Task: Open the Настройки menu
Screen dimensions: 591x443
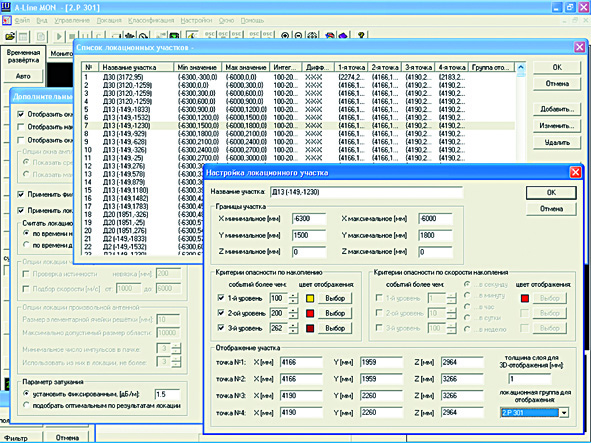Action: click(196, 20)
